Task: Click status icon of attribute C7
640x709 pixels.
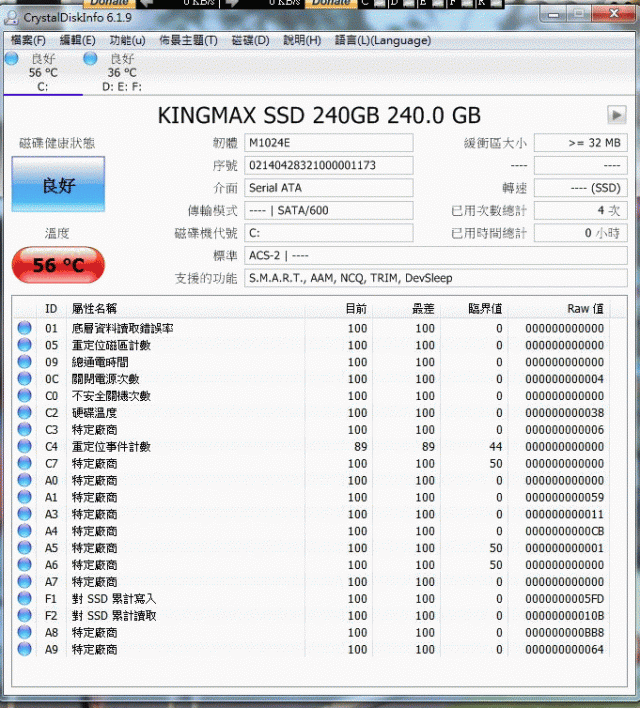Action: [x=24, y=463]
